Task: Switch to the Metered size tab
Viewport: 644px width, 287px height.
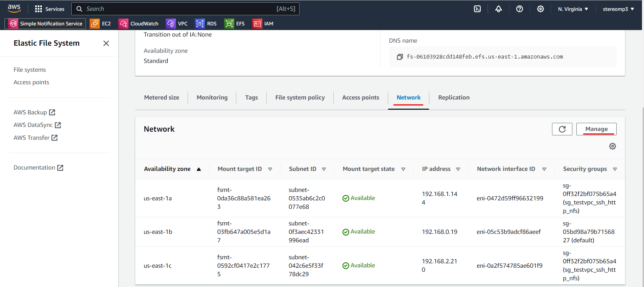Action: [162, 97]
